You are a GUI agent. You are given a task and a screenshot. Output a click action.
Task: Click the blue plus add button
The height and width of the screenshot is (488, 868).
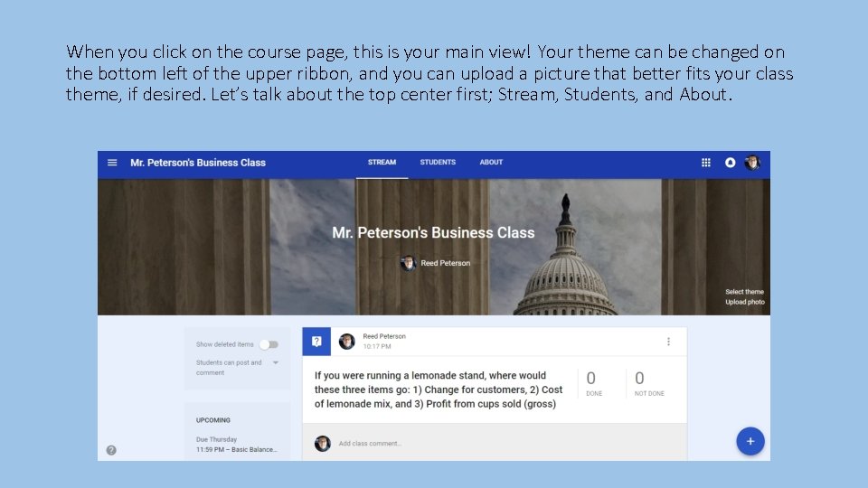(750, 441)
